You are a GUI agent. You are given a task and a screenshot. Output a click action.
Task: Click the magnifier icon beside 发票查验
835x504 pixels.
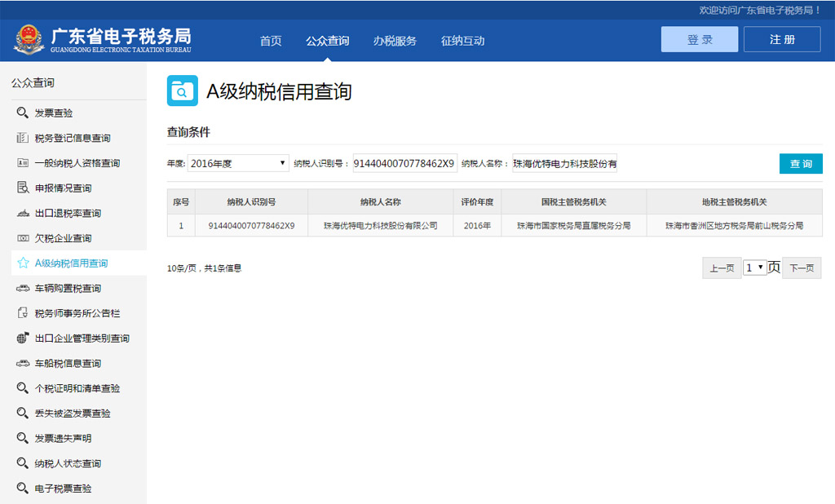(x=23, y=113)
